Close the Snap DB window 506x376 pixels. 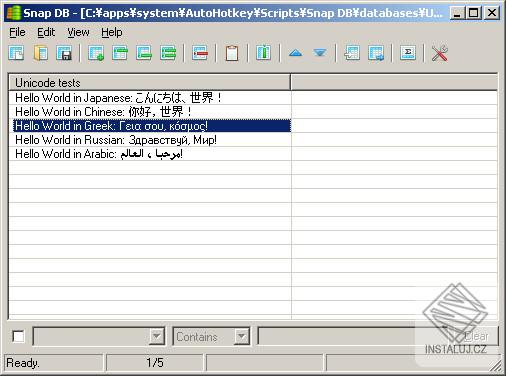coord(492,13)
